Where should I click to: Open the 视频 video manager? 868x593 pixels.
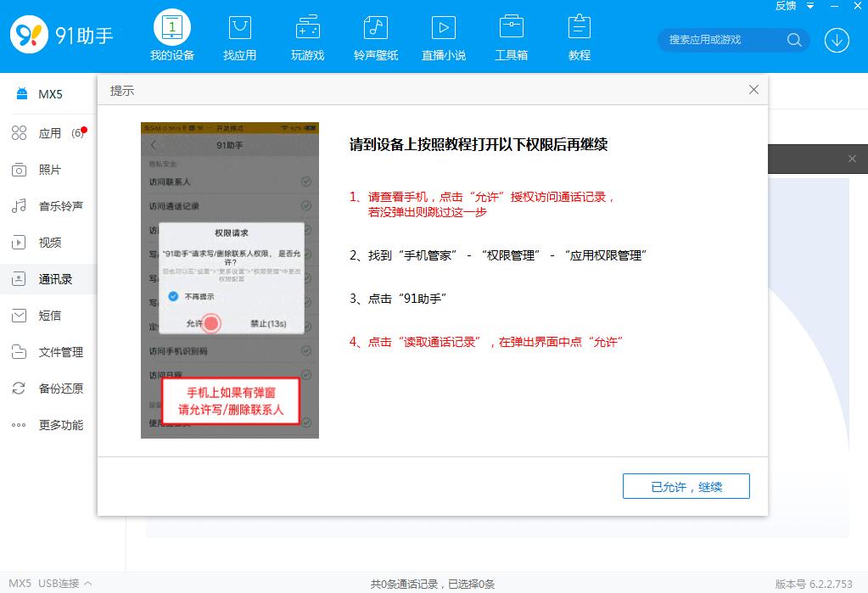[x=48, y=243]
